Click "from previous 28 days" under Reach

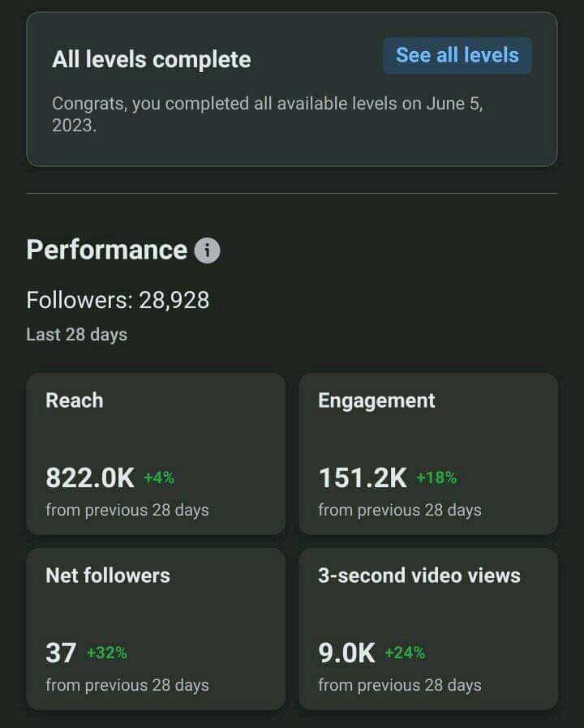point(127,510)
